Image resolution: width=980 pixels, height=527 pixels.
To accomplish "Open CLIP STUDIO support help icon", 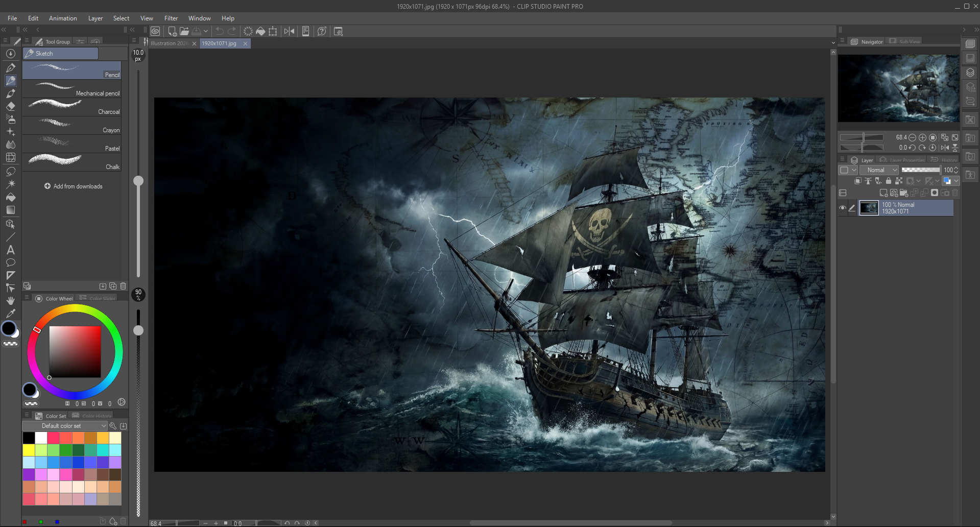I will [322, 31].
